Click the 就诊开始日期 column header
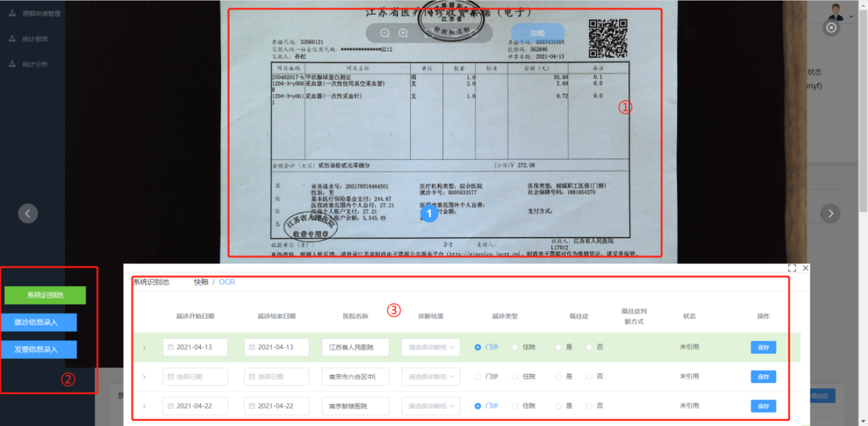This screenshot has width=868, height=426. pos(195,317)
